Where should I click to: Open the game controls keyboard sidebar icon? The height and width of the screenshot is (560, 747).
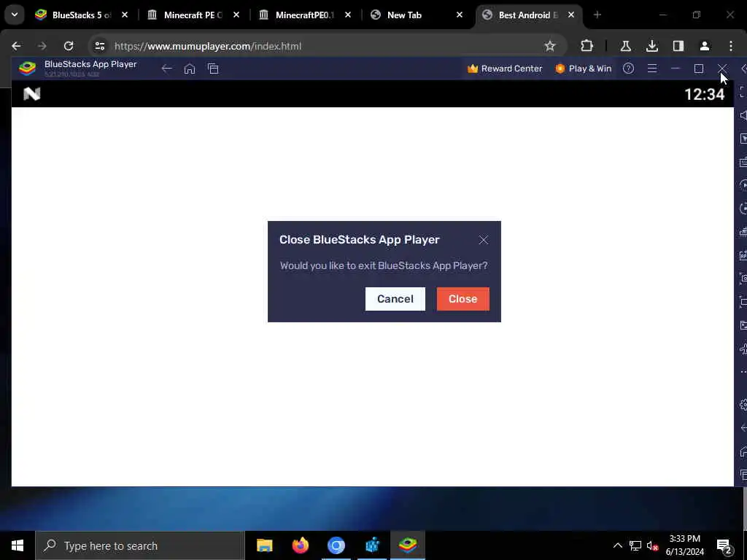(x=743, y=162)
